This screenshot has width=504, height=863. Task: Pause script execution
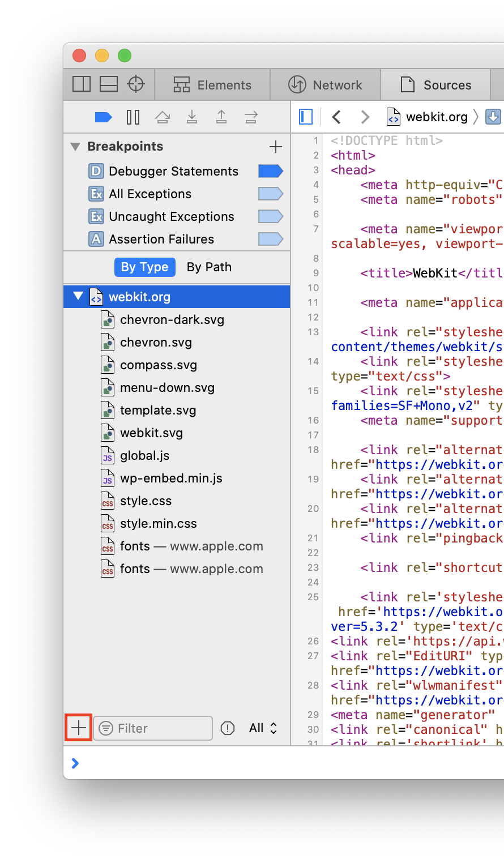coord(133,117)
